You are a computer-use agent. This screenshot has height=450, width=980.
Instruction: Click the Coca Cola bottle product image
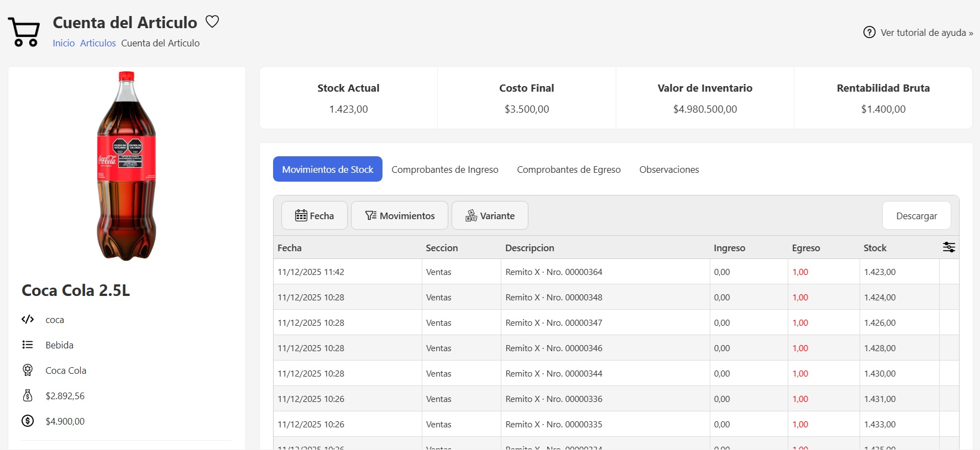tap(127, 166)
